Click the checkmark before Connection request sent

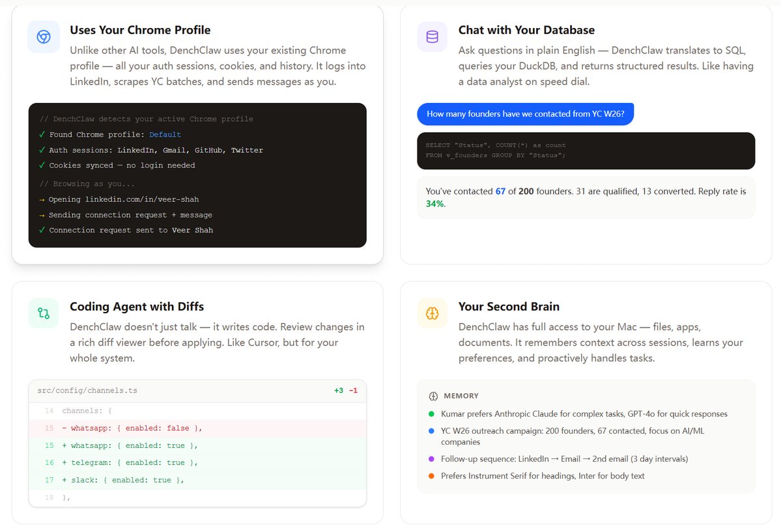(x=42, y=230)
